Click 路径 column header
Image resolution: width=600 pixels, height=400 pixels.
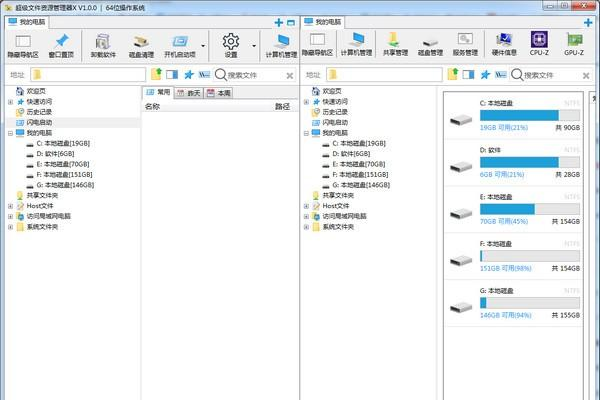pyautogui.click(x=282, y=106)
